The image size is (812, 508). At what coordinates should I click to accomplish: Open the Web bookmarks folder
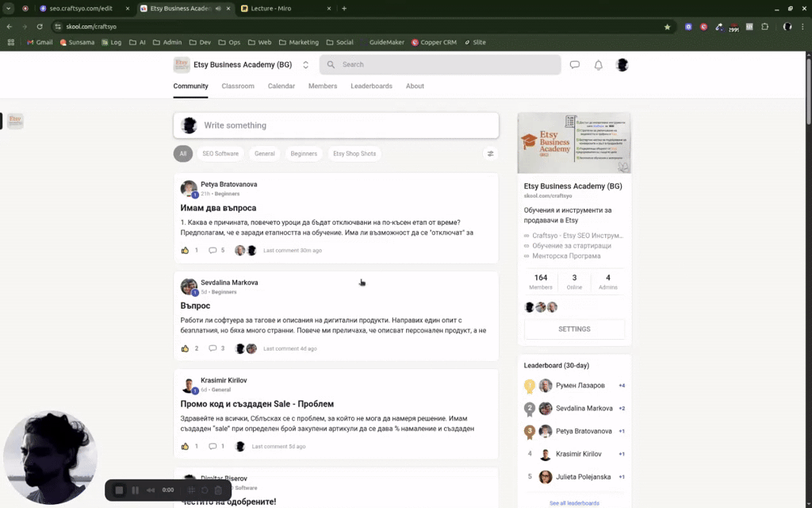pyautogui.click(x=259, y=43)
